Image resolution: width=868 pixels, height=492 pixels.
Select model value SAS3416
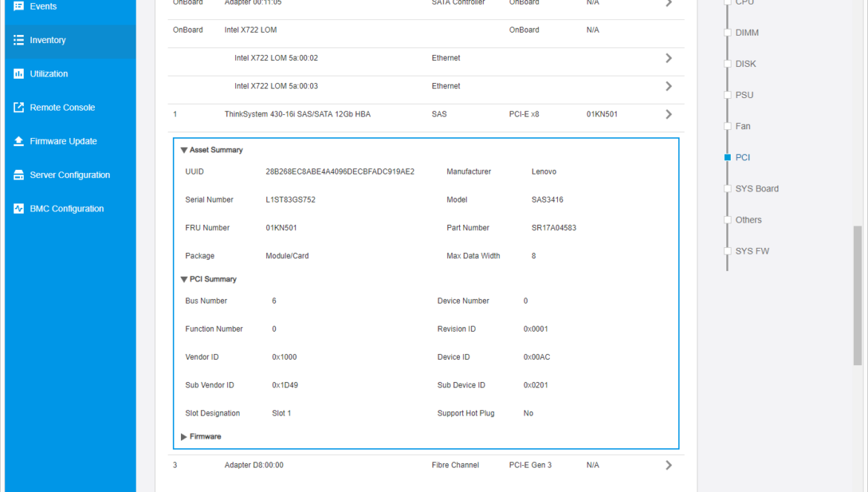coord(548,200)
